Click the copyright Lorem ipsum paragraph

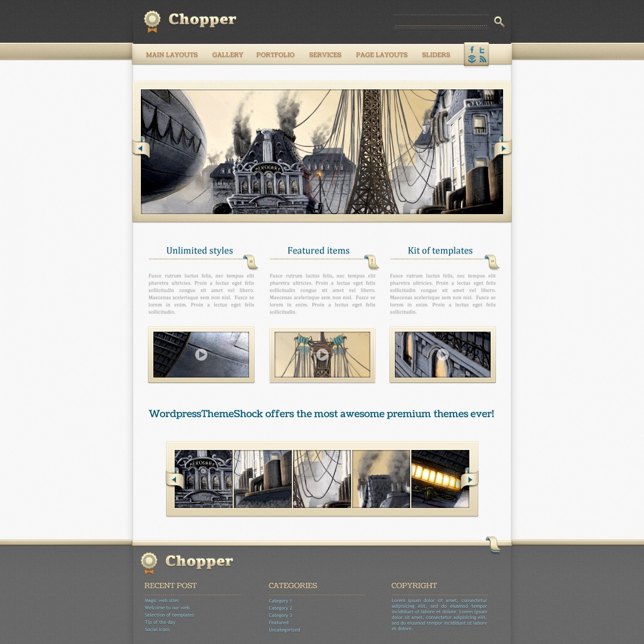tap(439, 615)
